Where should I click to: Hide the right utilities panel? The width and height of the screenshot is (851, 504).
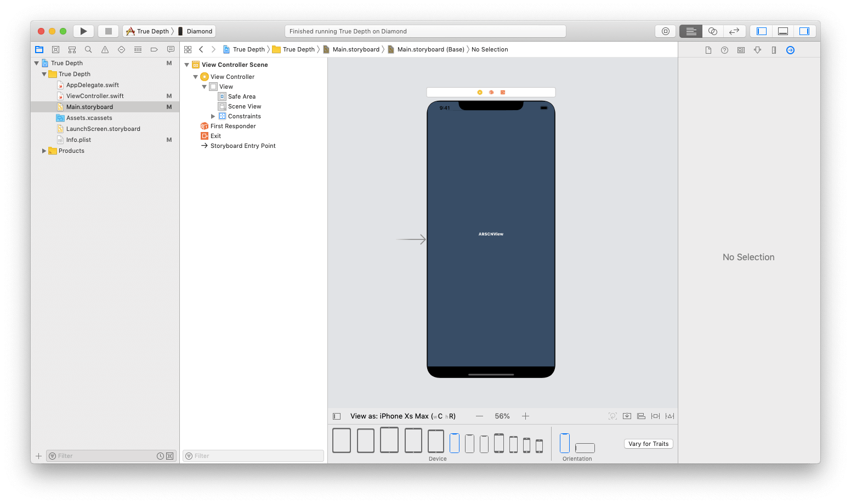805,31
